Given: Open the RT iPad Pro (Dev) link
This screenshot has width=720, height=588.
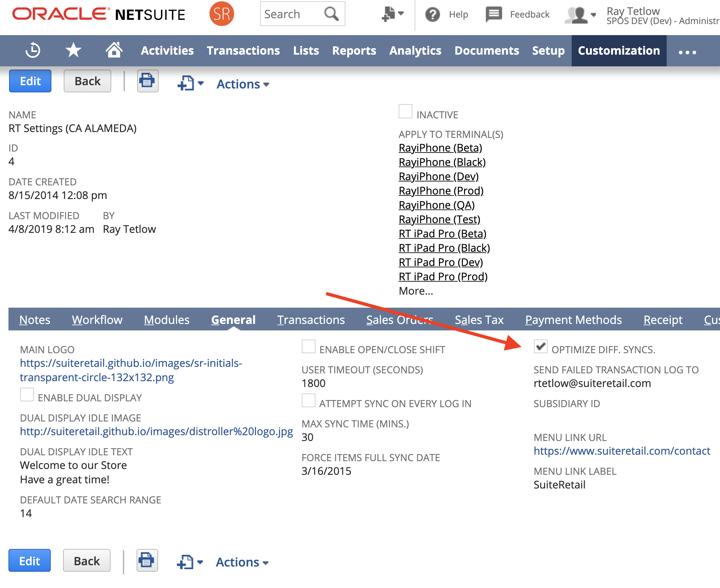Looking at the screenshot, I should point(440,262).
